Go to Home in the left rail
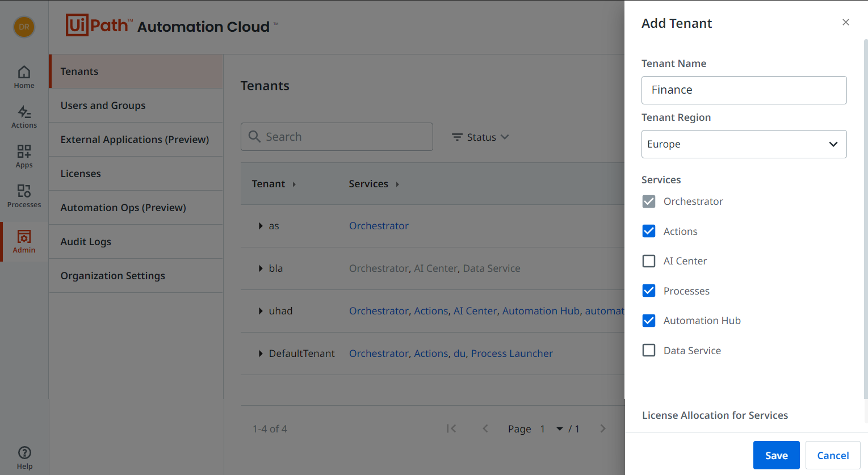868x475 pixels. 24,77
